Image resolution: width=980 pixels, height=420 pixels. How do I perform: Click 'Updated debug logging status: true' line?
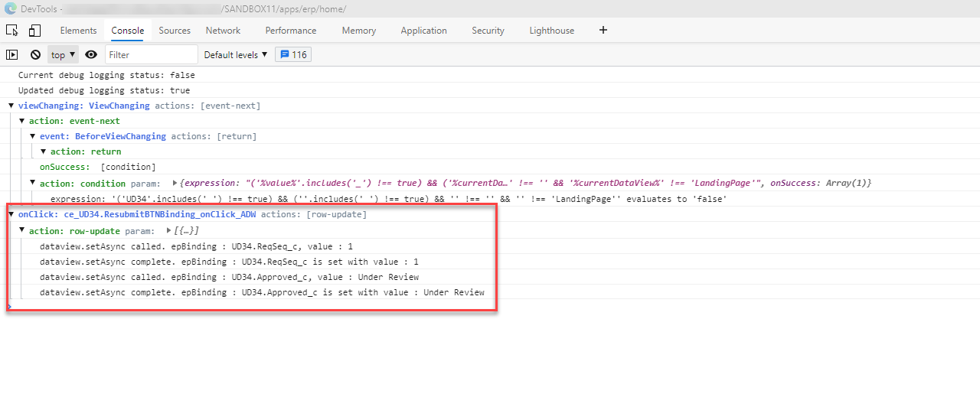pos(104,90)
